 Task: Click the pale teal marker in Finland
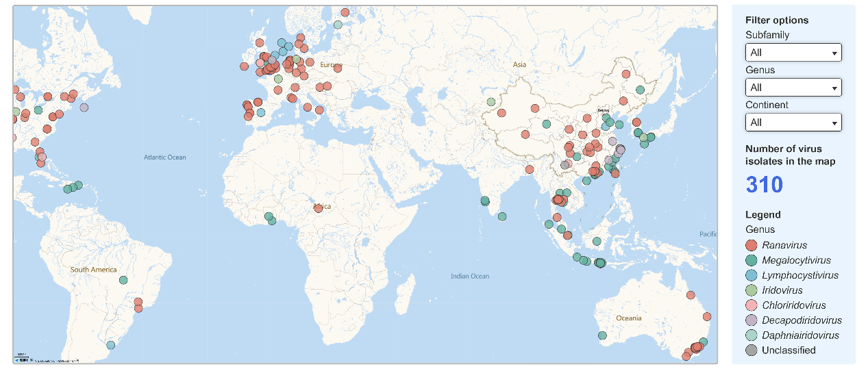(x=338, y=25)
